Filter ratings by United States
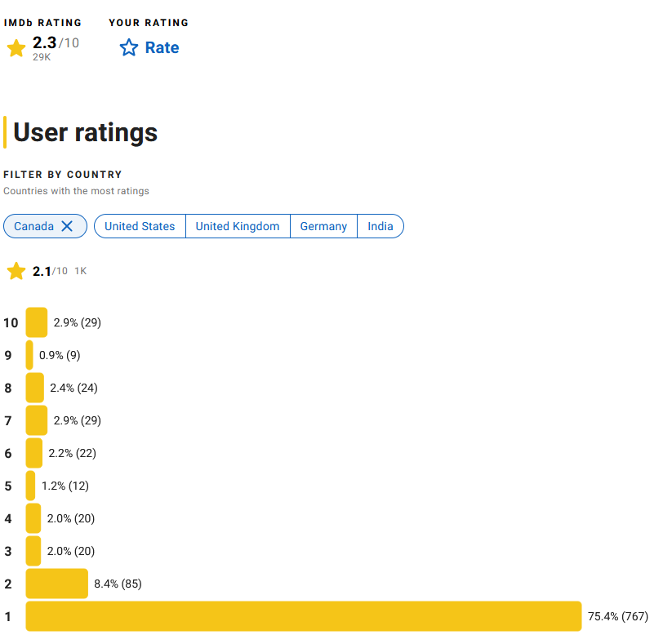This screenshot has width=672, height=635. click(x=140, y=226)
